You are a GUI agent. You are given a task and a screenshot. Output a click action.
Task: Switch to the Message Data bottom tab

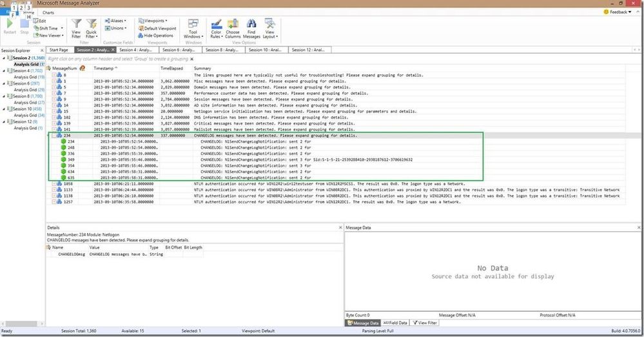coord(363,323)
